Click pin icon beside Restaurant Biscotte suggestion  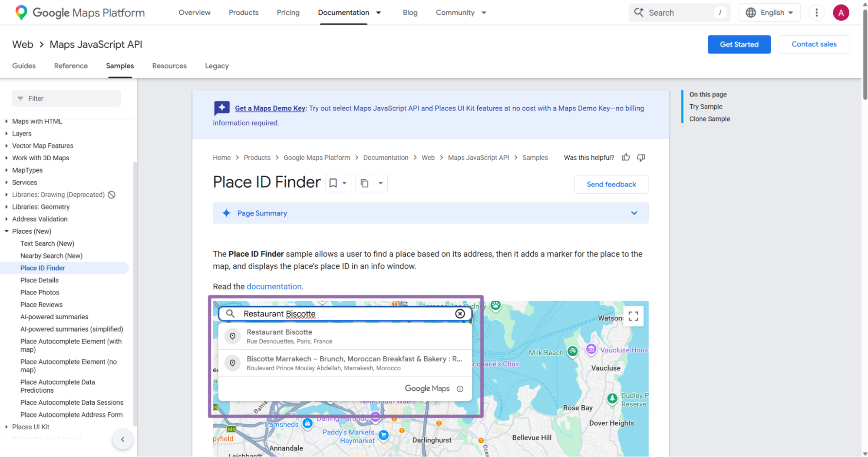point(233,336)
